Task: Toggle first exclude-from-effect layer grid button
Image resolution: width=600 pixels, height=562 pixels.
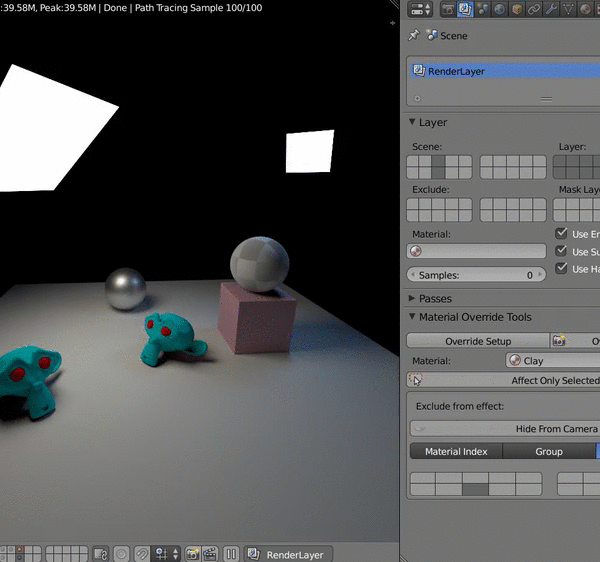Action: tap(423, 478)
